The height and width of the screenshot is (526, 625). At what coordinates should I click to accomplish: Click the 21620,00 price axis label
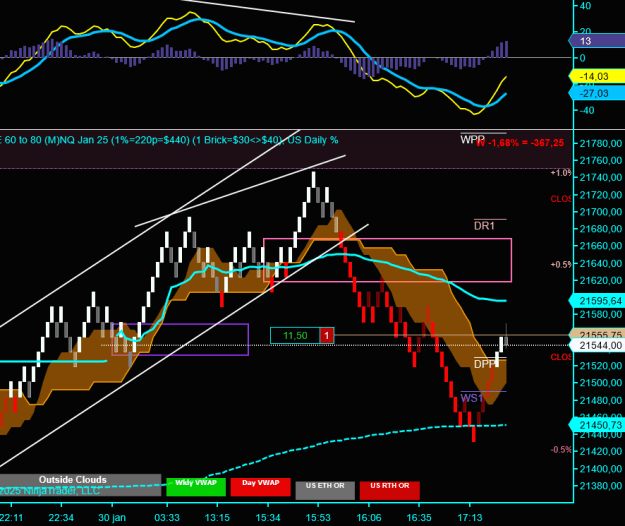pos(601,281)
